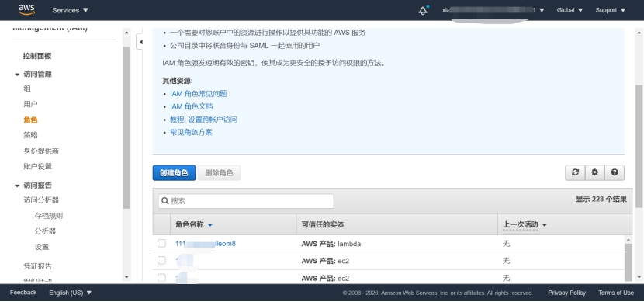Click the main page vertical scrollbar
Image resolution: width=644 pixels, height=302 pixels.
(x=640, y=146)
